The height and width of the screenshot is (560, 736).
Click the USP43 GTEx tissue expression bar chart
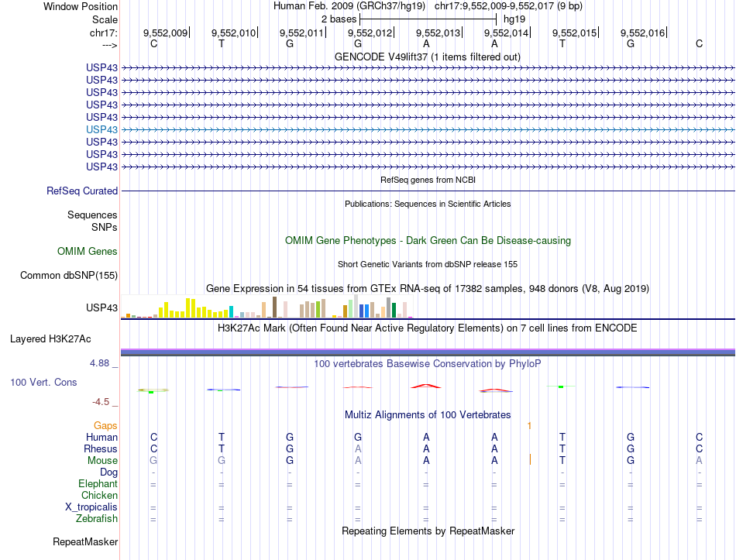click(x=267, y=307)
